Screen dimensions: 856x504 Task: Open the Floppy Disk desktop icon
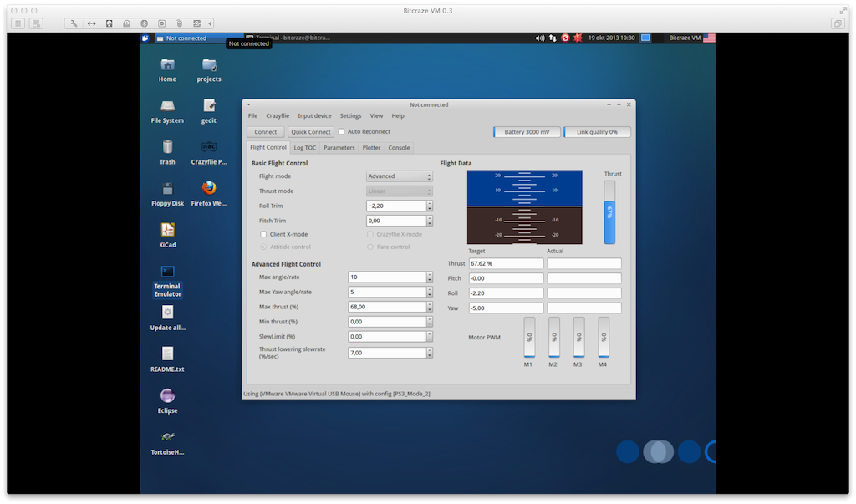click(167, 189)
